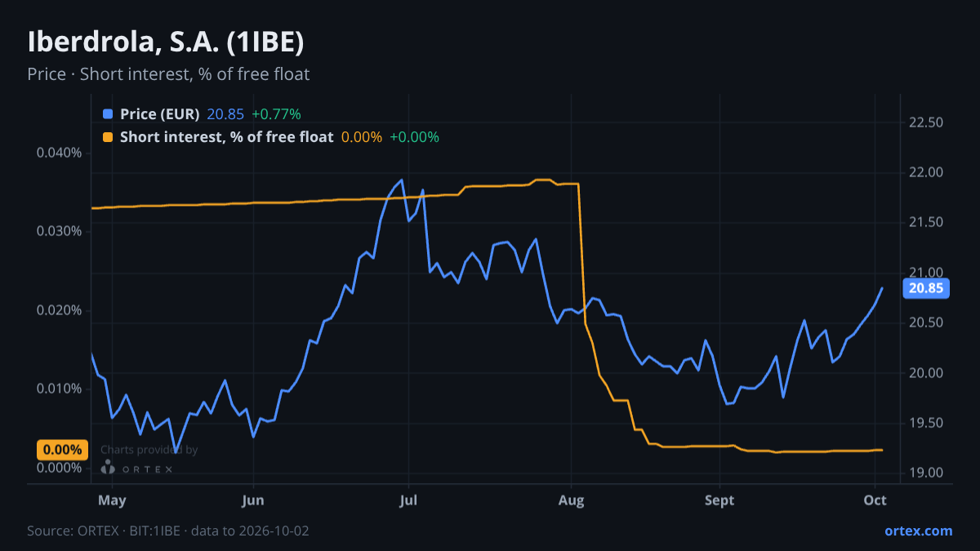The width and height of the screenshot is (980, 551).
Task: Click the 22.00 right axis label
Action: (926, 172)
